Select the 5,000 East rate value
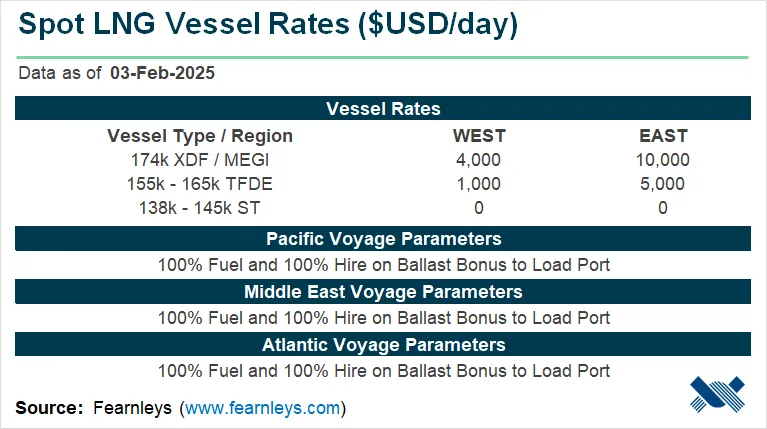Screen dimensions: 767x429 pos(664,184)
